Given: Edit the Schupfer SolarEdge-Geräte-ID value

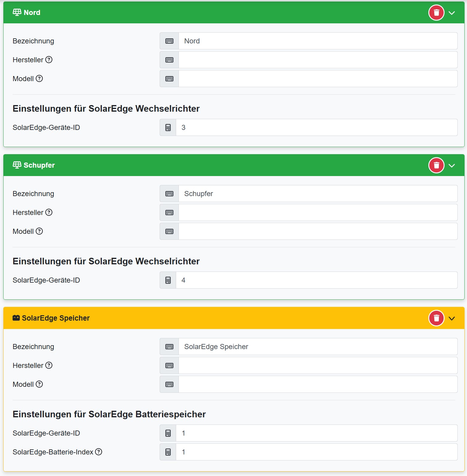Looking at the screenshot, I should click(316, 280).
